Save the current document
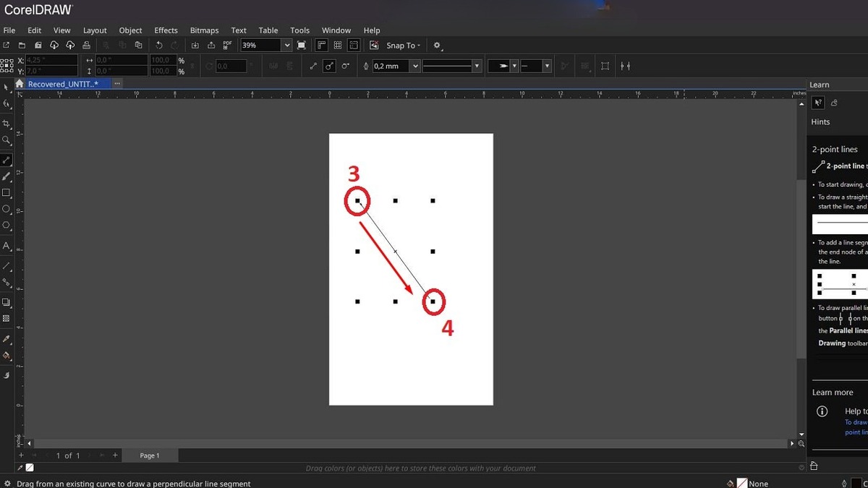Viewport: 868px width, 488px height. click(x=38, y=45)
